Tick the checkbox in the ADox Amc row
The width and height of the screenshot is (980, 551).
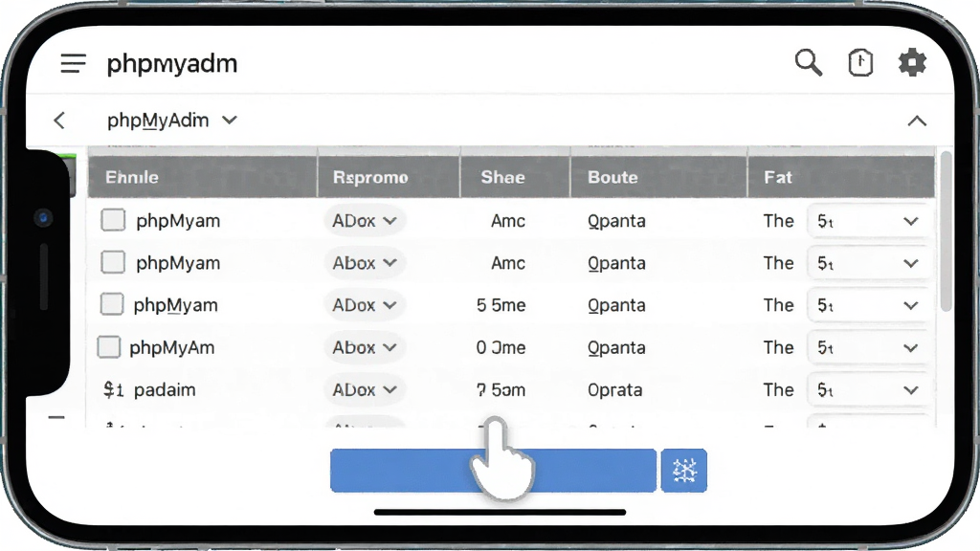pos(113,220)
